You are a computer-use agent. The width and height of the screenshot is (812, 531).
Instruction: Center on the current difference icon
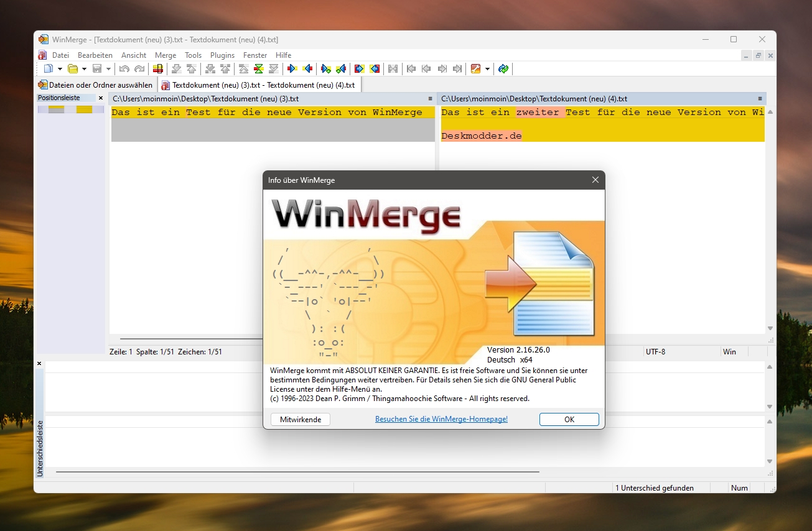pyautogui.click(x=259, y=69)
